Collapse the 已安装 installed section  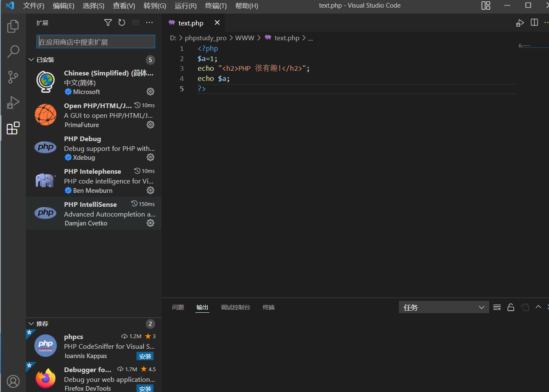point(31,60)
